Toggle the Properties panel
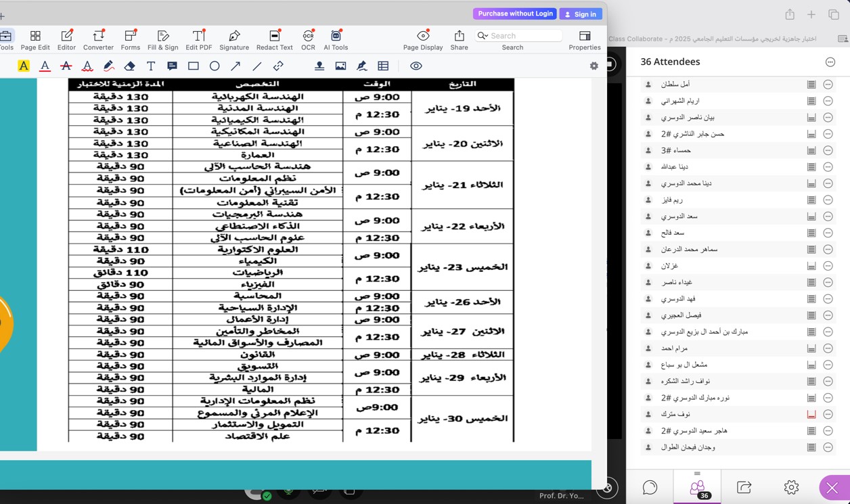850x504 pixels. (x=584, y=40)
